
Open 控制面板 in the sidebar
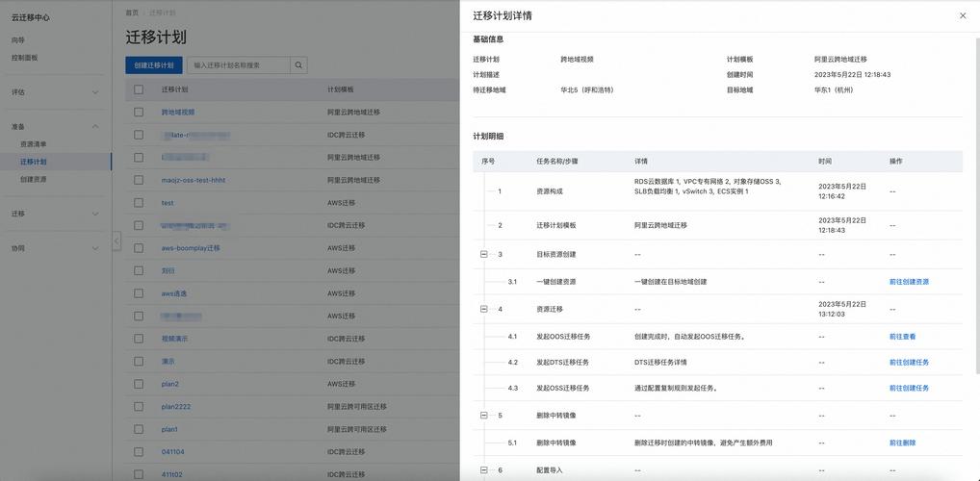(x=25, y=58)
